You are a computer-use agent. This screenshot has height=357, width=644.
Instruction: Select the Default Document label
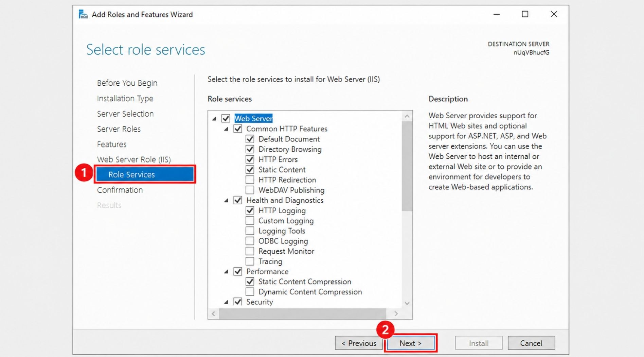[289, 139]
